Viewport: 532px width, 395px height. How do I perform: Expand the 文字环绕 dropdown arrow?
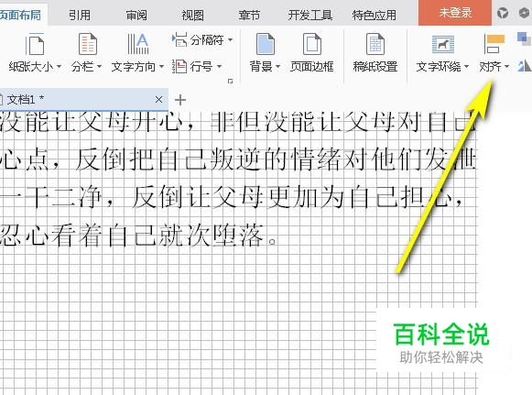point(466,67)
